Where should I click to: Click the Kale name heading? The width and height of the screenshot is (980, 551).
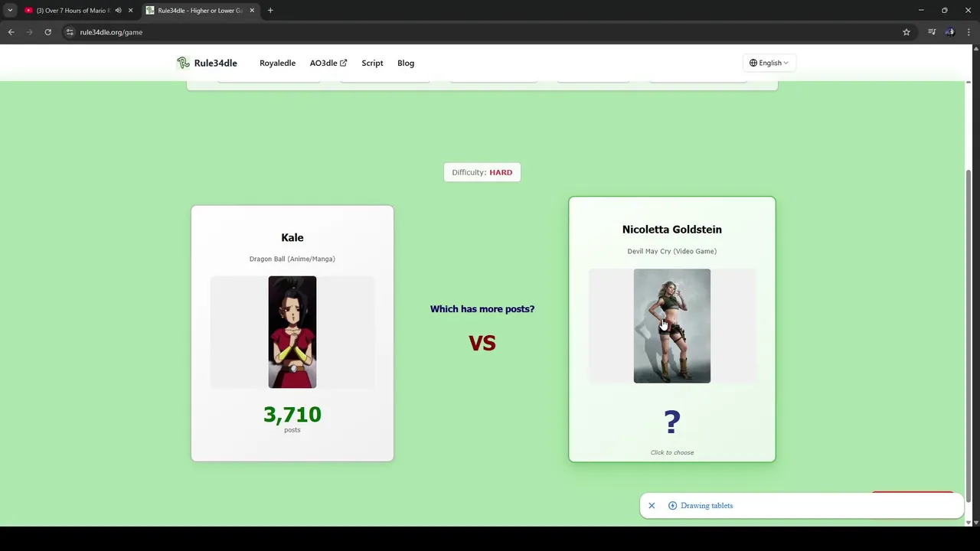(x=292, y=238)
